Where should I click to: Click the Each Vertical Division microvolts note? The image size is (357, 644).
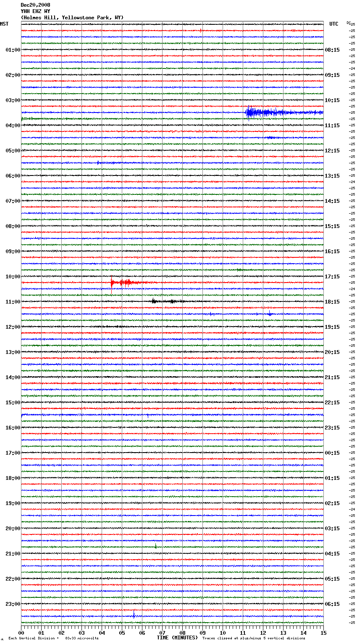click(53, 639)
